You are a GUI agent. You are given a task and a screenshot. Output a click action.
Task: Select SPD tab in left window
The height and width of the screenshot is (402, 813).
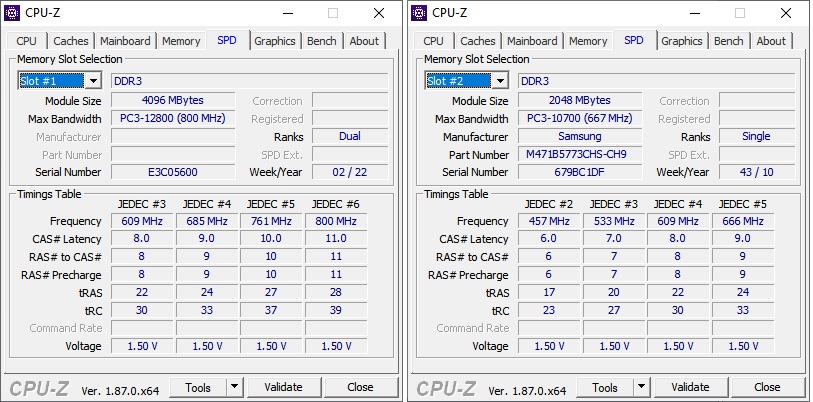tap(227, 40)
